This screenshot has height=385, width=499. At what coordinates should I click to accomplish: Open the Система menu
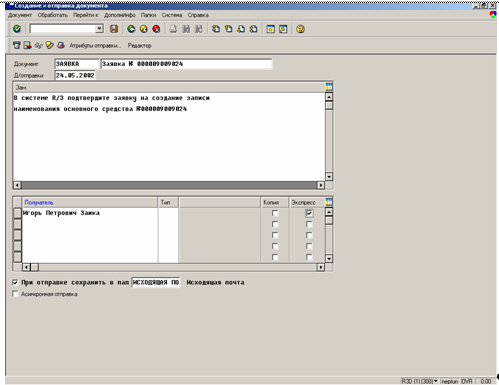pos(172,15)
